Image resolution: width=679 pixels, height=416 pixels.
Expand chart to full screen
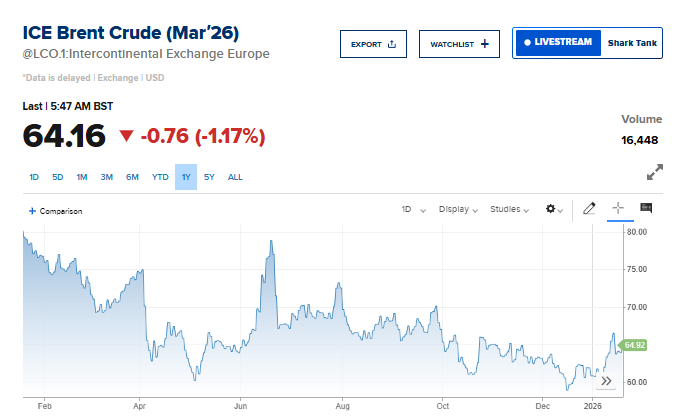coord(655,173)
